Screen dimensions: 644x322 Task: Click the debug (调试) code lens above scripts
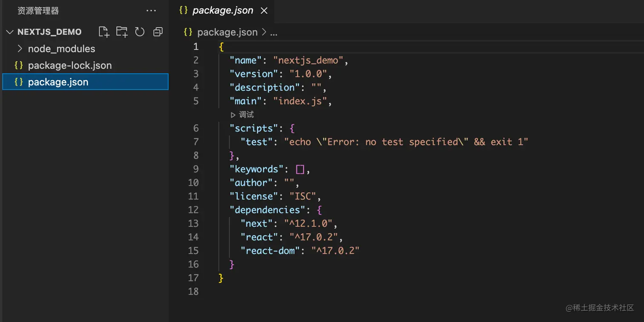point(242,115)
